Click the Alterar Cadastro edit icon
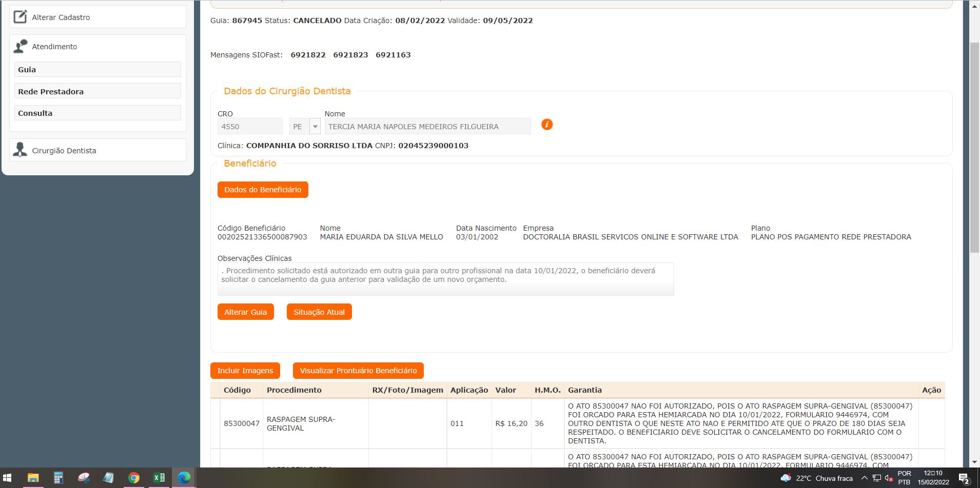980x488 pixels. point(20,17)
